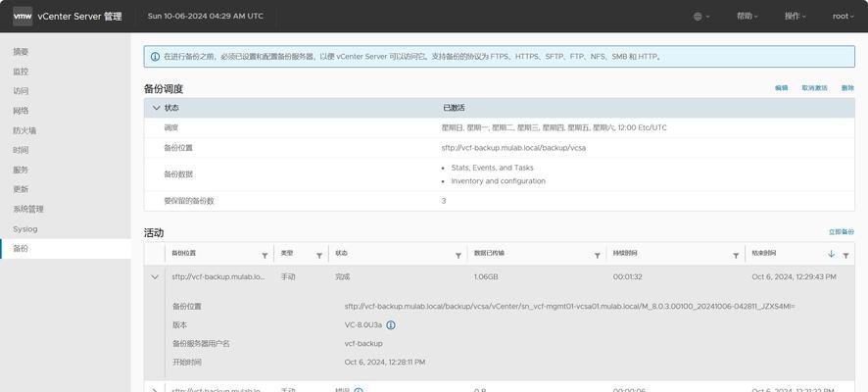868x392 pixels.
Task: Click the 手动 type cell in 完成 row
Action: click(288, 276)
